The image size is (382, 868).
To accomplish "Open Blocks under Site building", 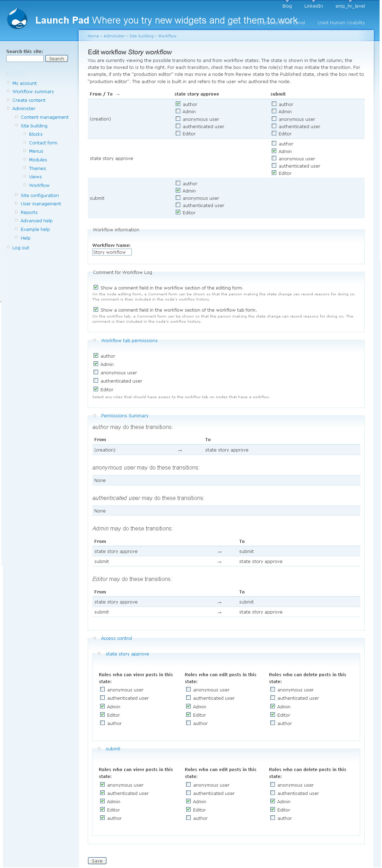I will pyautogui.click(x=36, y=134).
